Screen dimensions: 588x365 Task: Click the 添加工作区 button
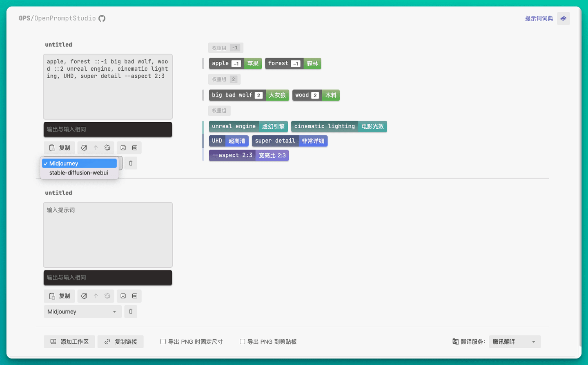coord(69,341)
